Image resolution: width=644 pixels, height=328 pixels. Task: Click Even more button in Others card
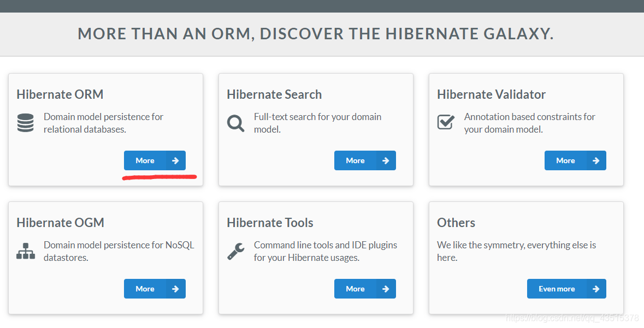point(567,289)
